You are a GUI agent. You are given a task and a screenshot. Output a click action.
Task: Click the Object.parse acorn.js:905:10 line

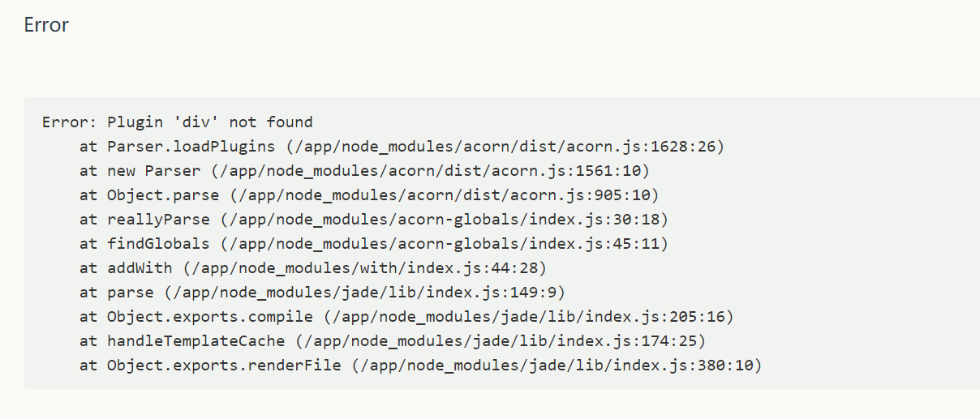pyautogui.click(x=369, y=195)
